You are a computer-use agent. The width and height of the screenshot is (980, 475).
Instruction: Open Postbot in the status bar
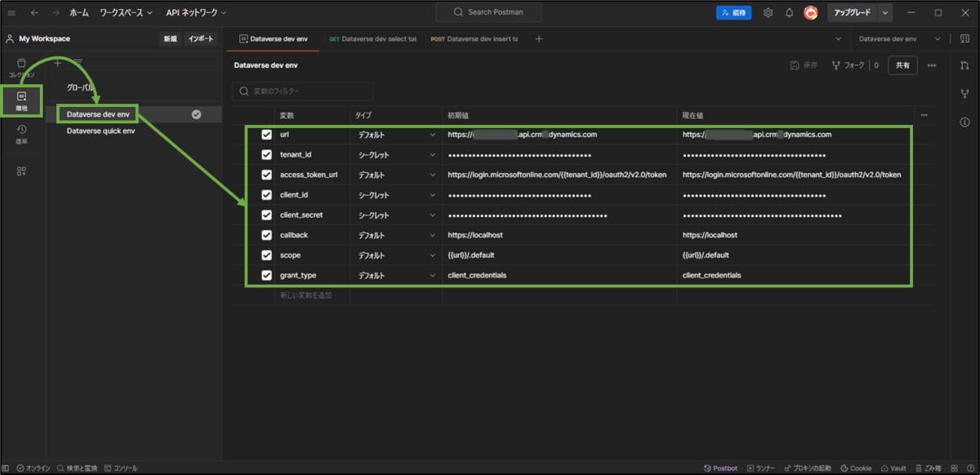tap(719, 468)
